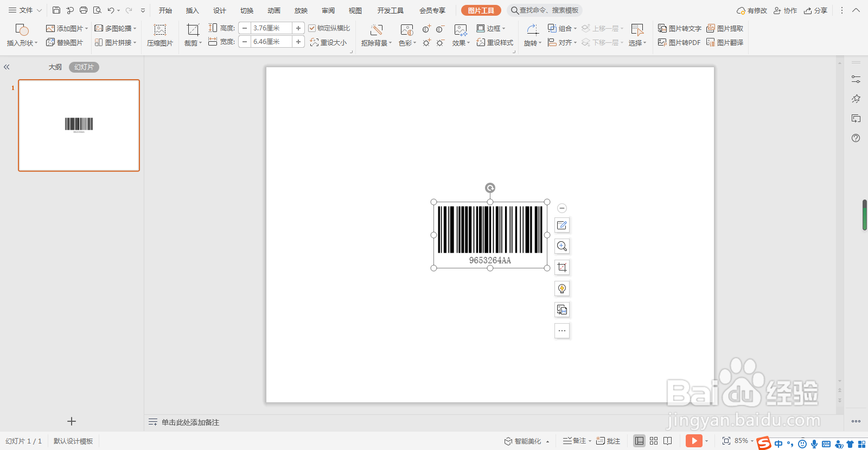Open the Start (开始) tab

pos(165,10)
